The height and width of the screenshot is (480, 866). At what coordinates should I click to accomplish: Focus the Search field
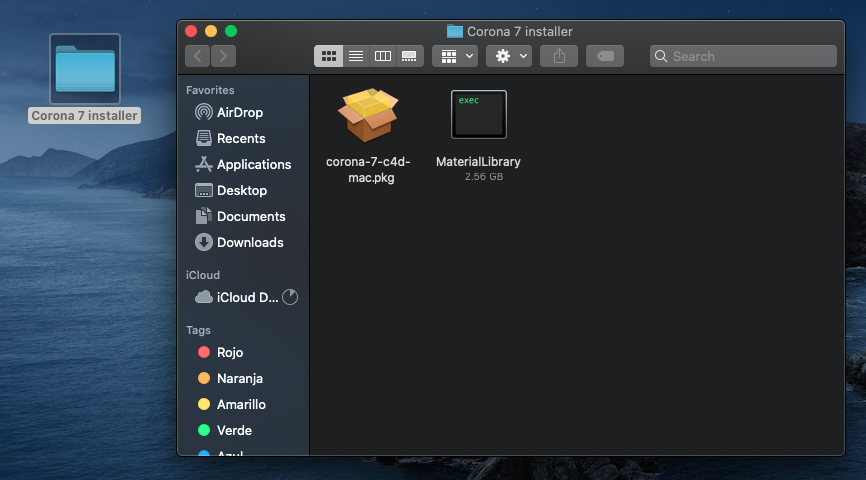tap(743, 56)
